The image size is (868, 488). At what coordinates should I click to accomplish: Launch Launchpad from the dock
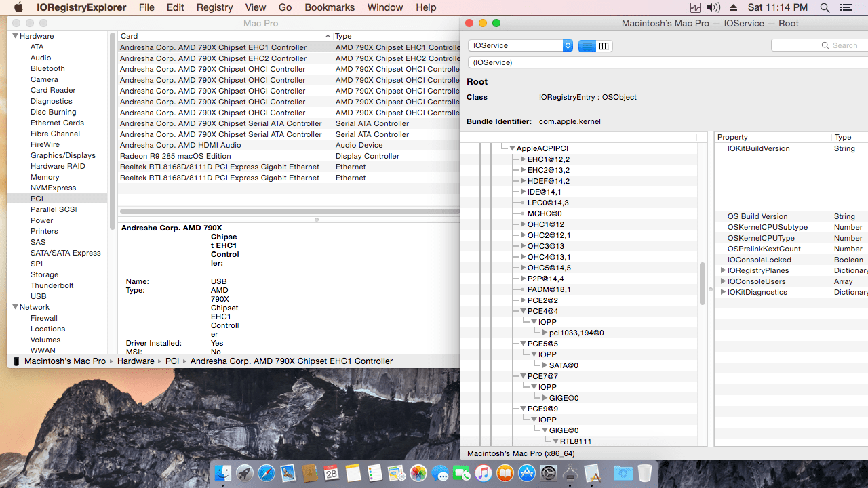(245, 473)
